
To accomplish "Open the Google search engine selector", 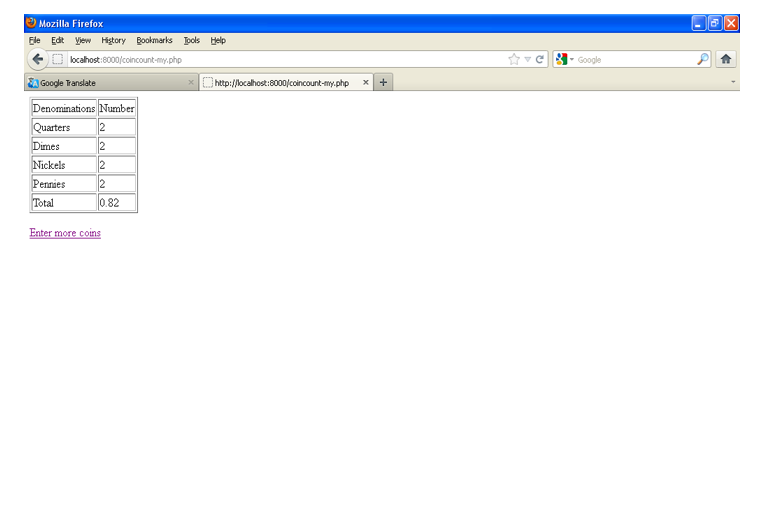I will click(x=565, y=60).
